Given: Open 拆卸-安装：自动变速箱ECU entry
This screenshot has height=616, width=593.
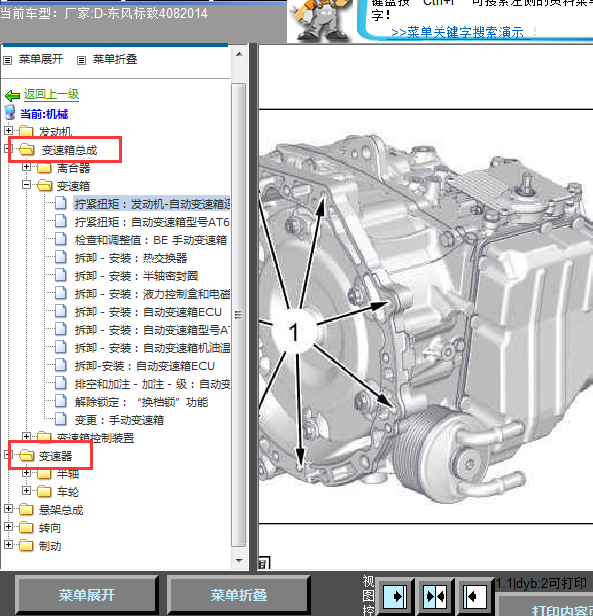Looking at the screenshot, I should (x=145, y=366).
